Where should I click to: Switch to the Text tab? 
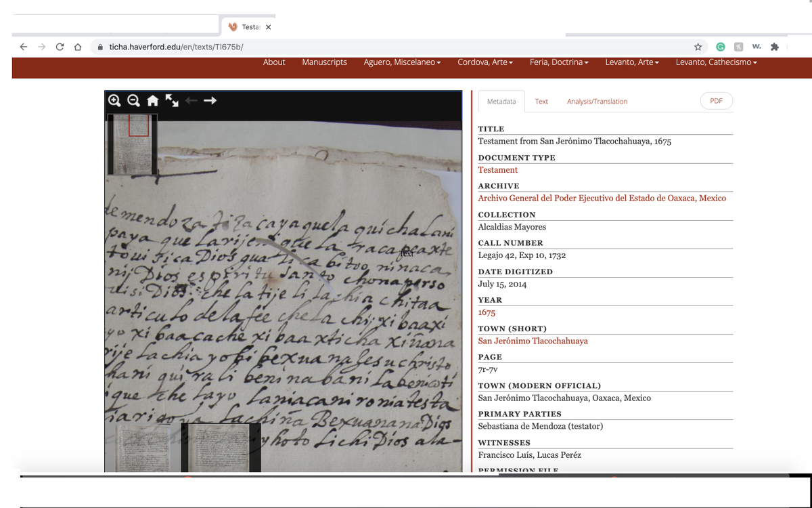(541, 102)
